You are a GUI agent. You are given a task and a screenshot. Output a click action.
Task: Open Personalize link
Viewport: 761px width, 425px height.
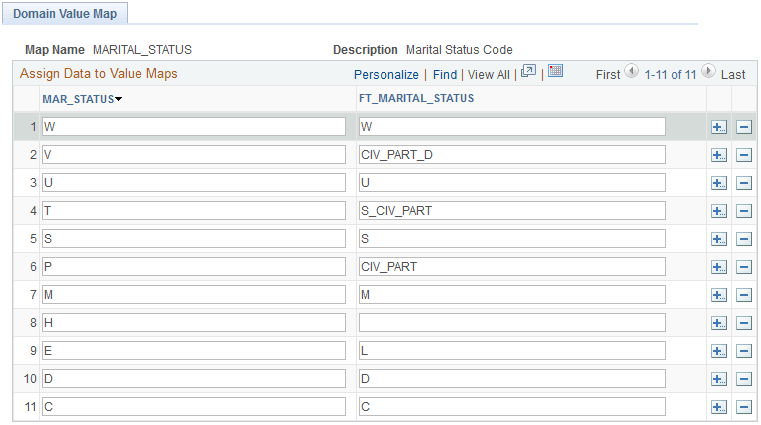pyautogui.click(x=386, y=75)
